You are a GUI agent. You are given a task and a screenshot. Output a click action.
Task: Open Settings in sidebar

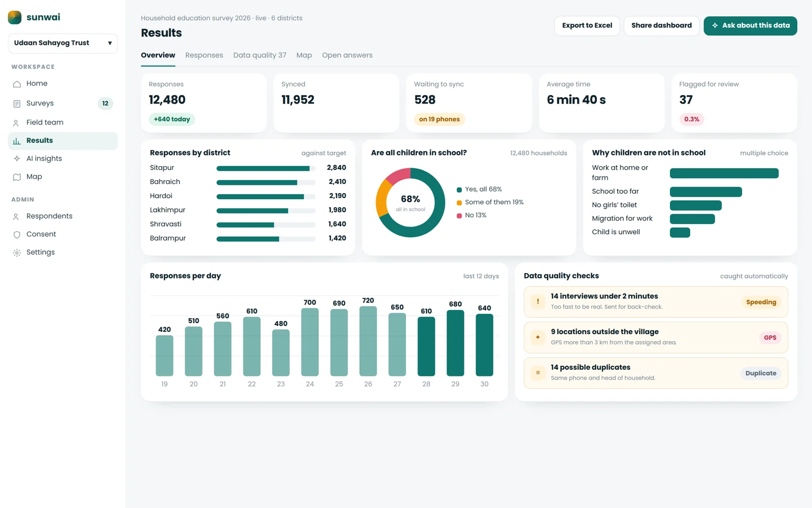(x=63, y=252)
